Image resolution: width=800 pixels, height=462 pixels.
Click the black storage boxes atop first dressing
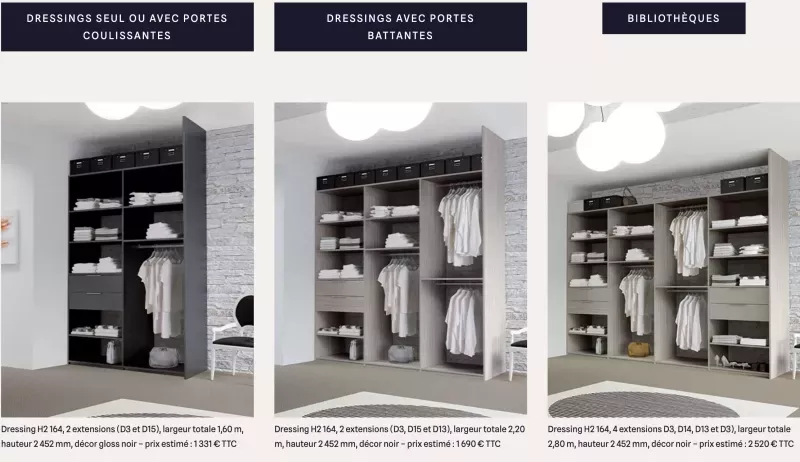click(x=126, y=159)
